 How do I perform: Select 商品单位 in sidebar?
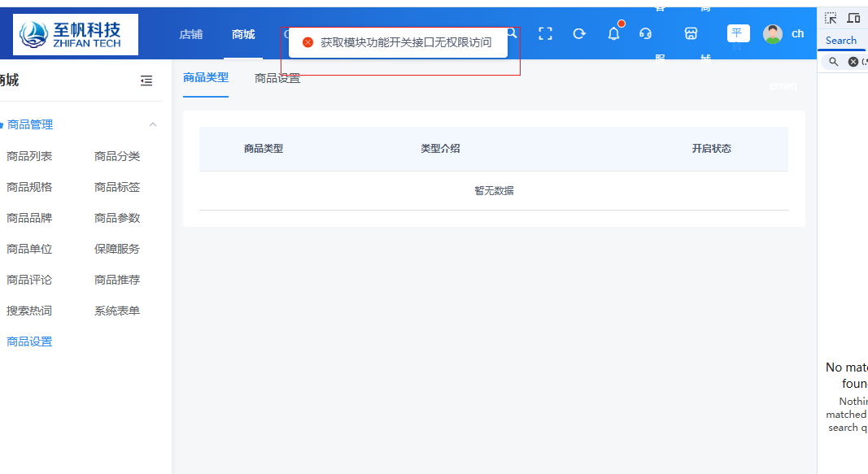(29, 249)
